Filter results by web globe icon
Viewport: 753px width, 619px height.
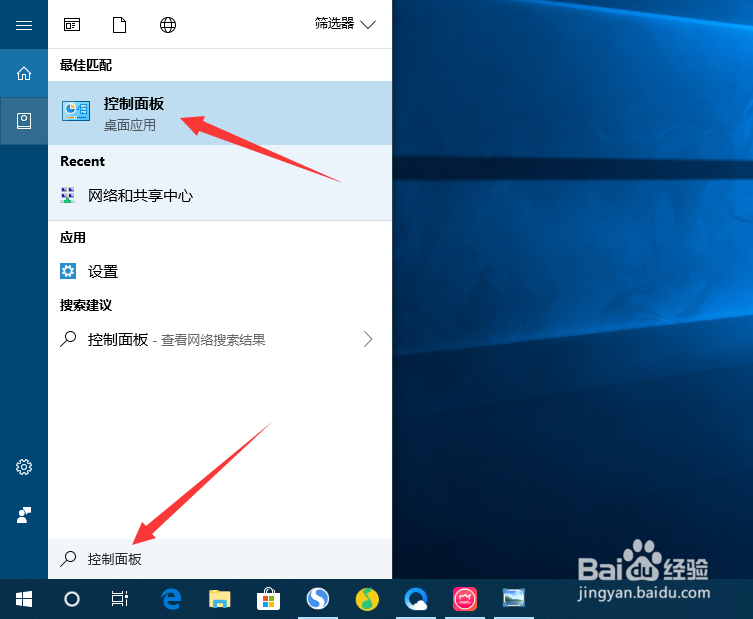click(x=168, y=24)
